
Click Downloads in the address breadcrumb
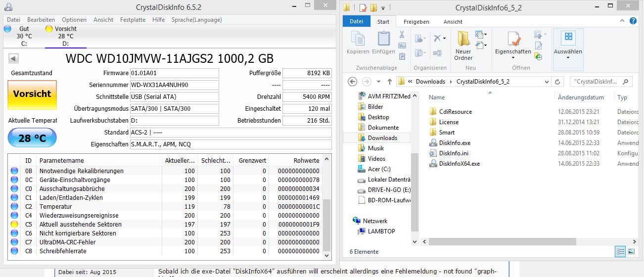point(430,82)
